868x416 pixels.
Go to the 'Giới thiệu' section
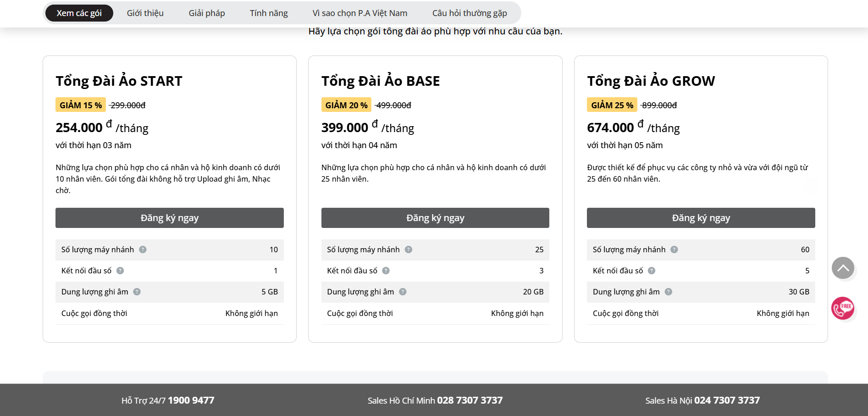point(145,13)
